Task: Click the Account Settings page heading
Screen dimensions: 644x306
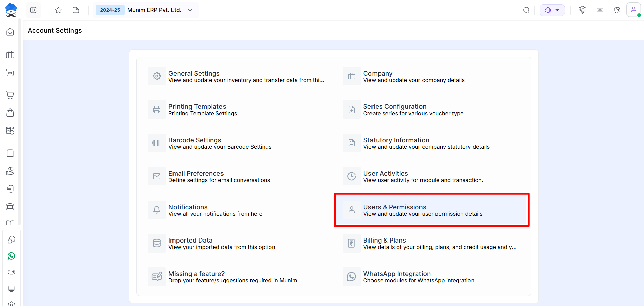Action: click(55, 30)
